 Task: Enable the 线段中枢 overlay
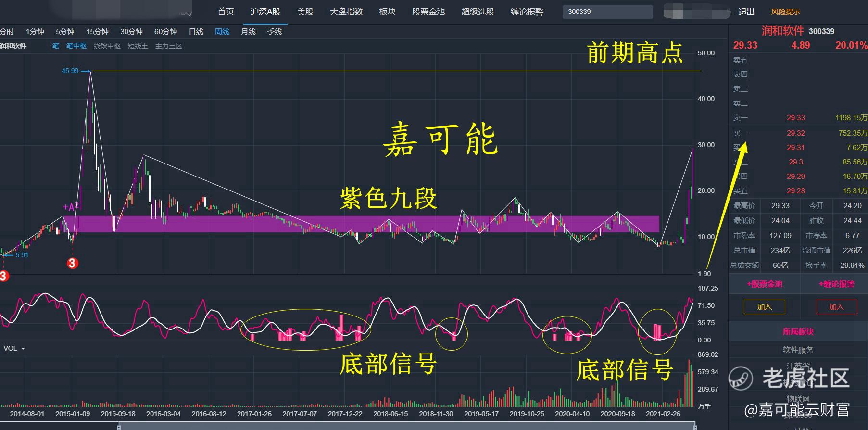point(107,46)
